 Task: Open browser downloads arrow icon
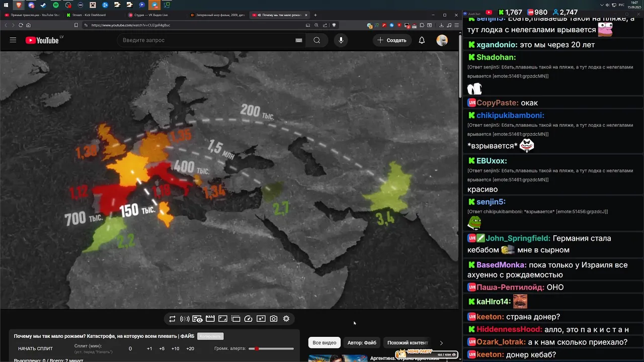point(441,25)
